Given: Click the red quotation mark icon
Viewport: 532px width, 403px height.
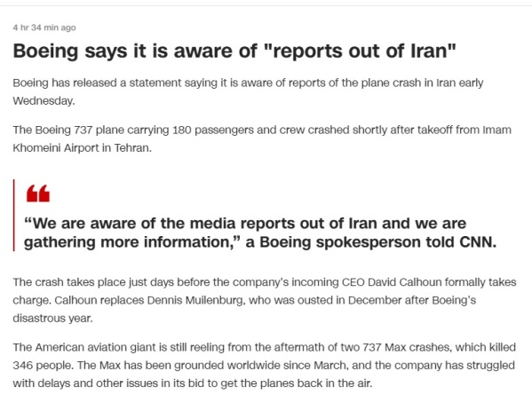Looking at the screenshot, I should [38, 194].
